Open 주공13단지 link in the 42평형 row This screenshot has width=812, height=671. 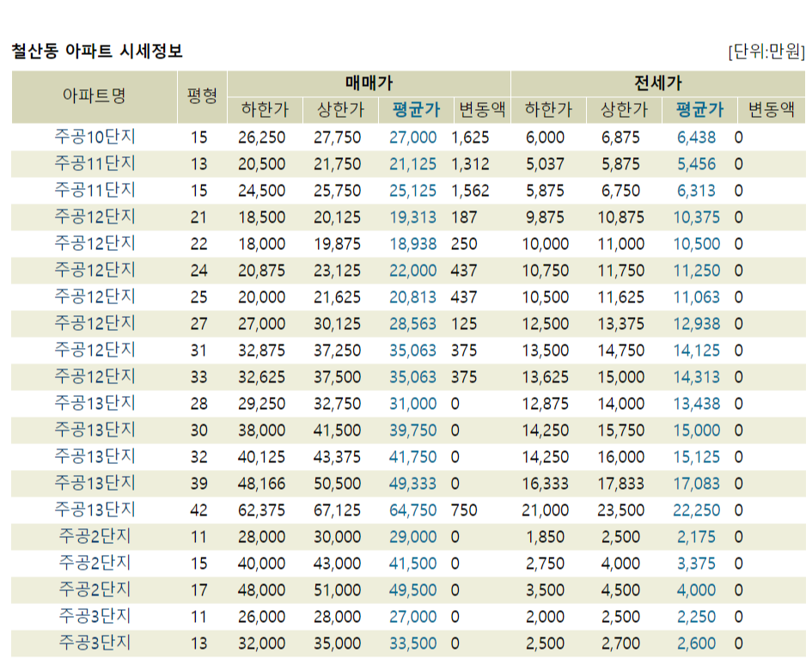95,510
